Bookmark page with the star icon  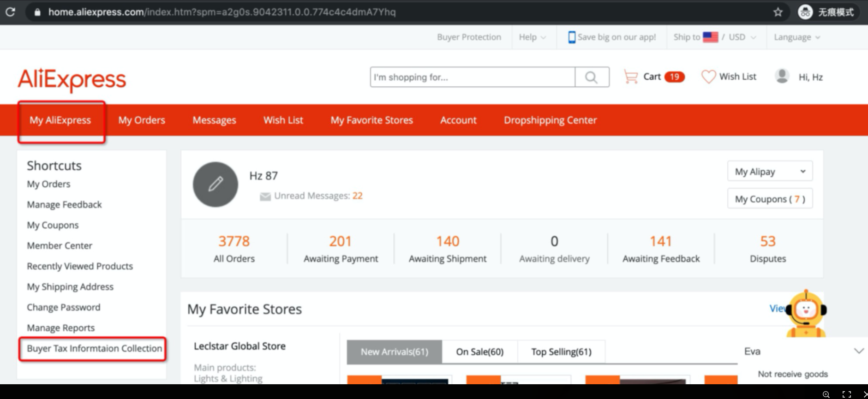[778, 12]
